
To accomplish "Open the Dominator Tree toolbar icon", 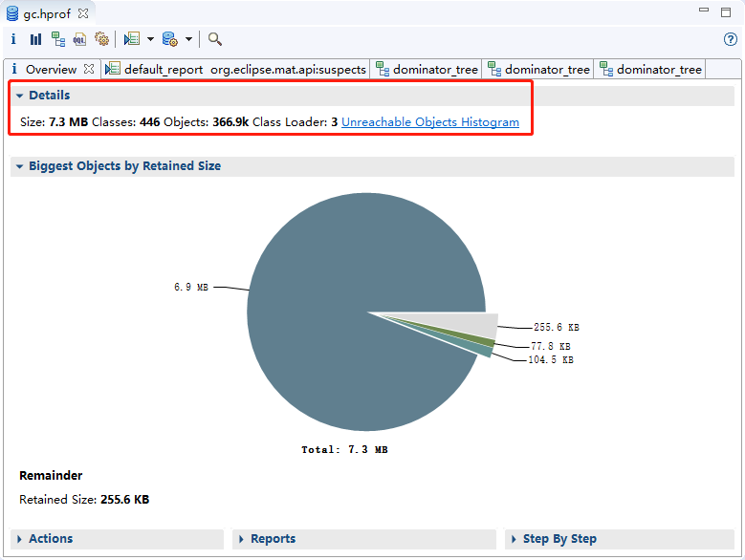I will pos(58,39).
